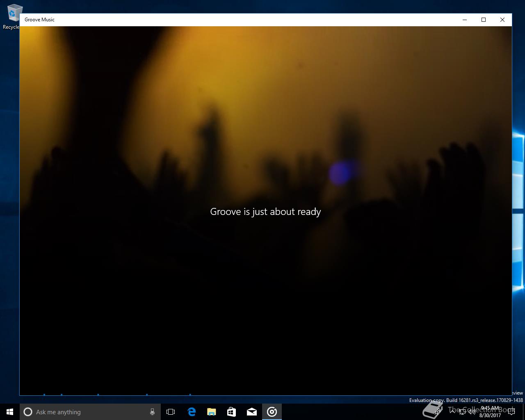Open the Windows Start menu
Screen dimensions: 525x420
pos(10,412)
